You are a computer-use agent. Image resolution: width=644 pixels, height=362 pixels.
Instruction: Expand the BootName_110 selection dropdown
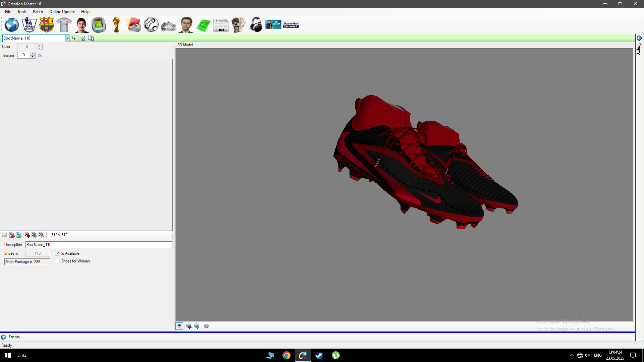pos(67,38)
